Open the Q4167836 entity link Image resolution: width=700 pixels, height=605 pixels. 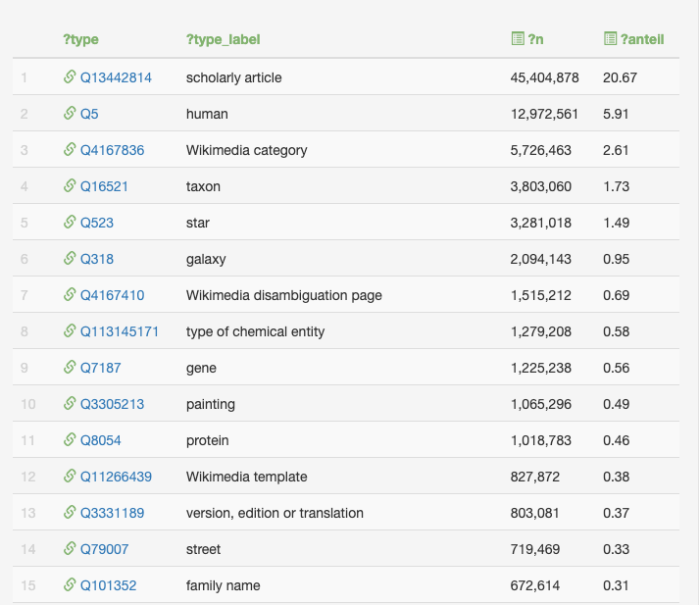(x=112, y=150)
